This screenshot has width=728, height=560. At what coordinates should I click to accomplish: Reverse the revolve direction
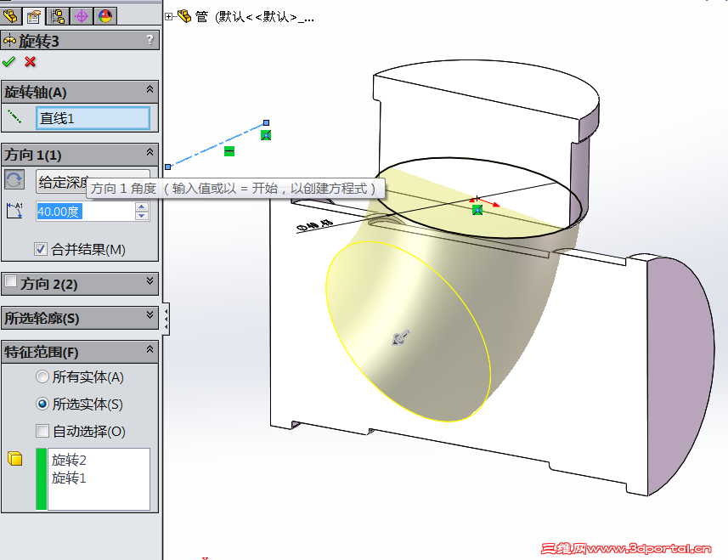point(14,179)
